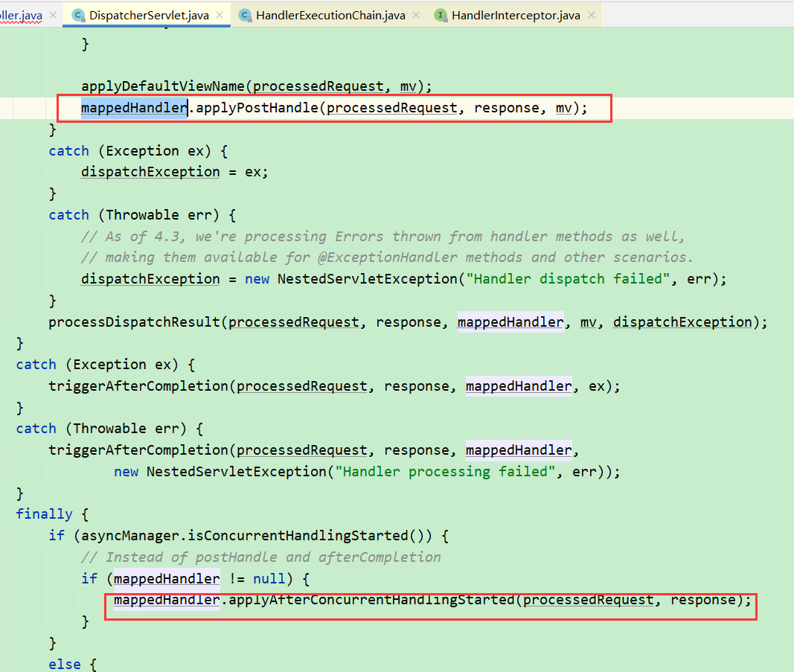Click new keyword before 'Handler processing failed'
This screenshot has width=794, height=672.
(x=126, y=472)
